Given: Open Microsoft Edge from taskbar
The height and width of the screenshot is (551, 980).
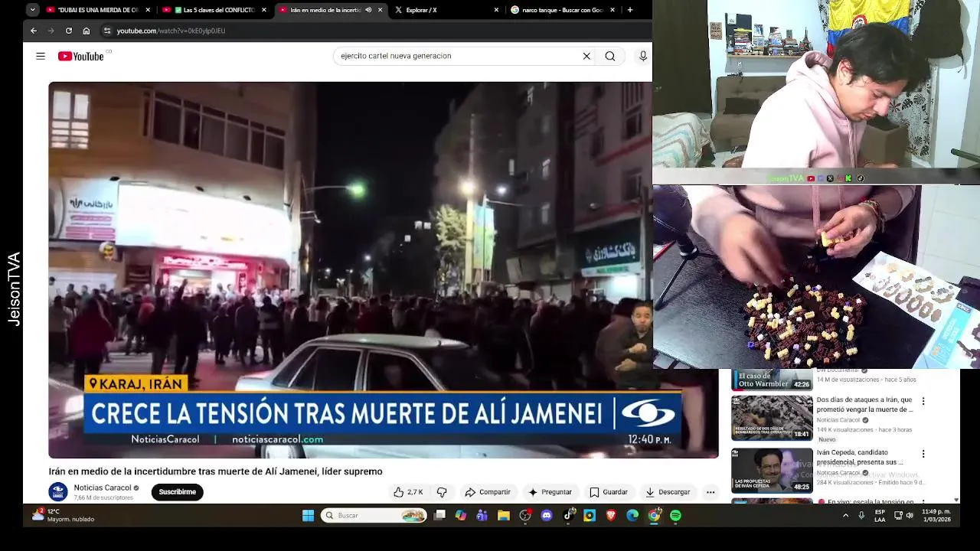Looking at the screenshot, I should pyautogui.click(x=632, y=516).
